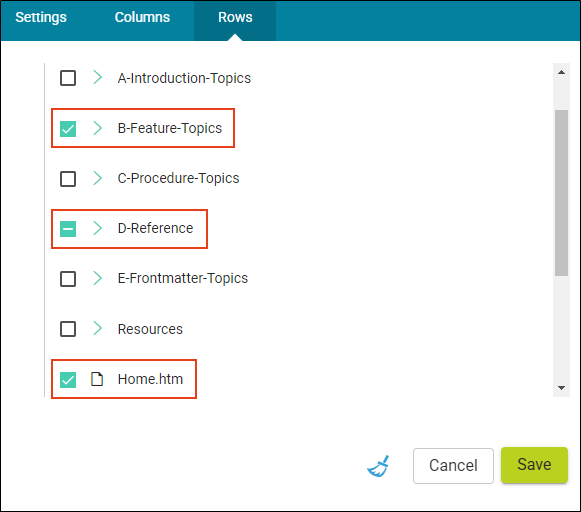Check the A-Introduction-Topics checkbox
This screenshot has height=512, width=581.
[x=68, y=78]
